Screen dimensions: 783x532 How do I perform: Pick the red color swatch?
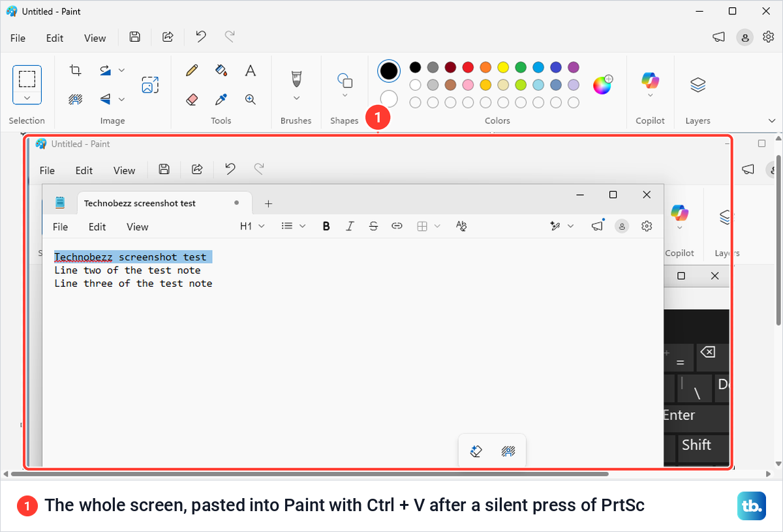coord(468,67)
